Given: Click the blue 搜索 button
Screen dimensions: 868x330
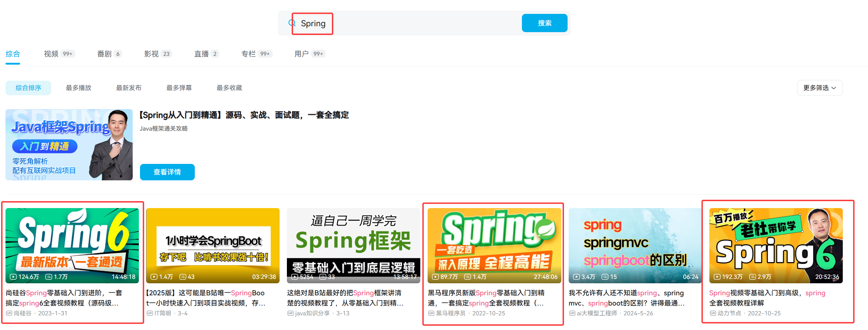Looking at the screenshot, I should tap(545, 23).
